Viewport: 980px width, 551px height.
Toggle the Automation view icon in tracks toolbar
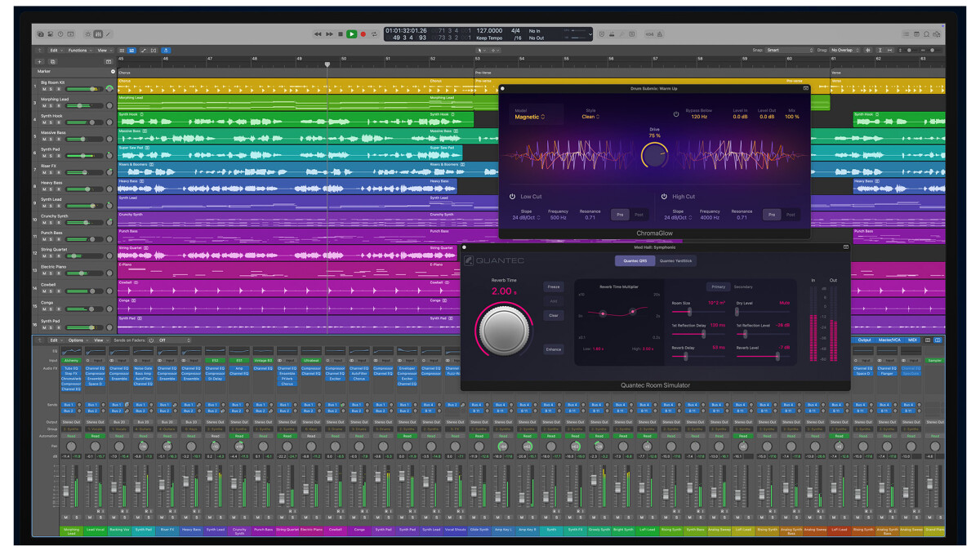[x=144, y=50]
